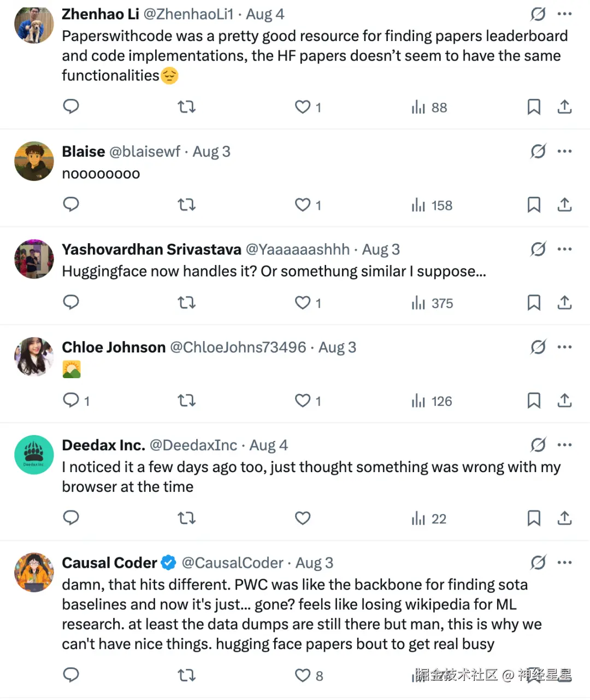Bookmark Blaise's tweet

click(x=534, y=205)
